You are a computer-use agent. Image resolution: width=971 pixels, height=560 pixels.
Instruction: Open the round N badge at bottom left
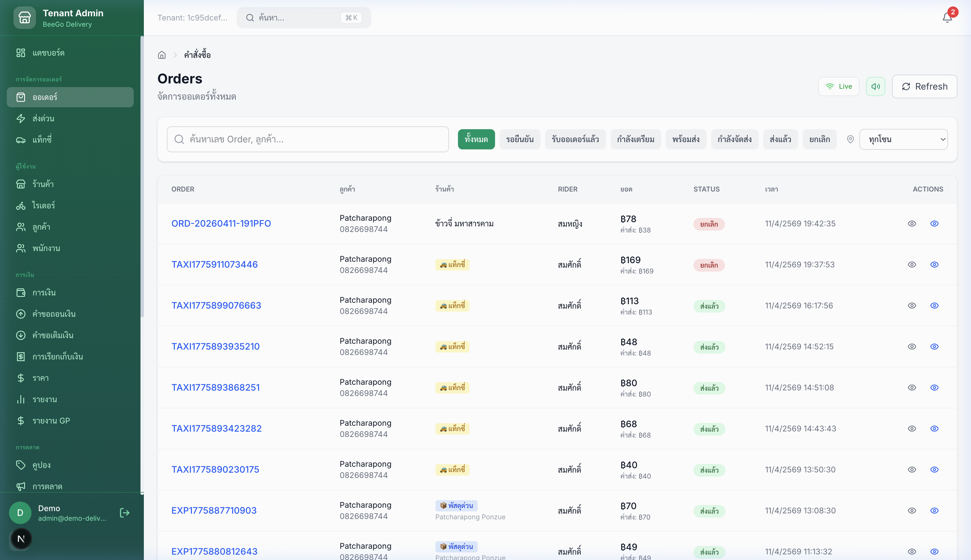point(21,539)
